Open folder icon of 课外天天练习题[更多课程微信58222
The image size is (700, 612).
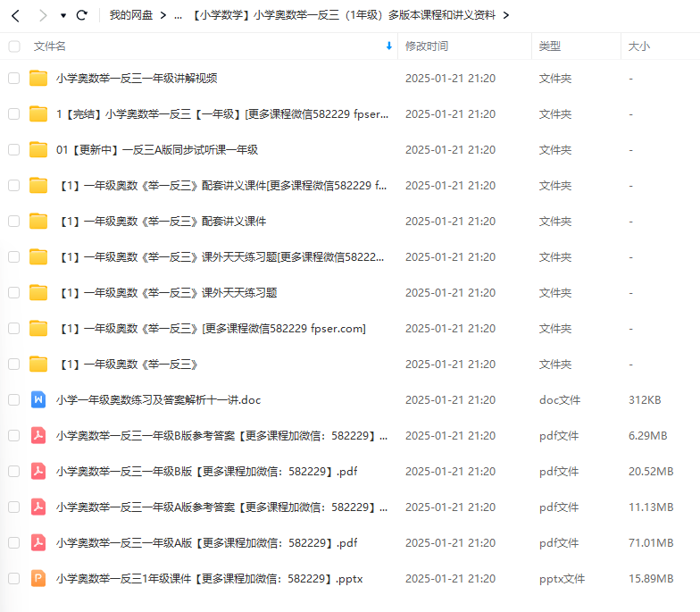coord(38,257)
